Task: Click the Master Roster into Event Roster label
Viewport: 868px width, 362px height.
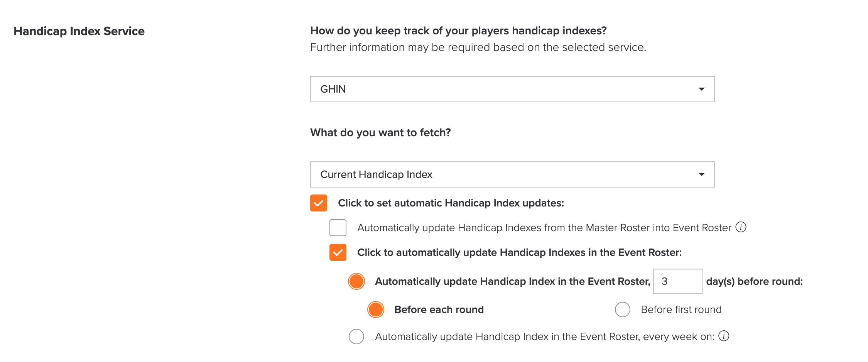Action: (x=544, y=228)
